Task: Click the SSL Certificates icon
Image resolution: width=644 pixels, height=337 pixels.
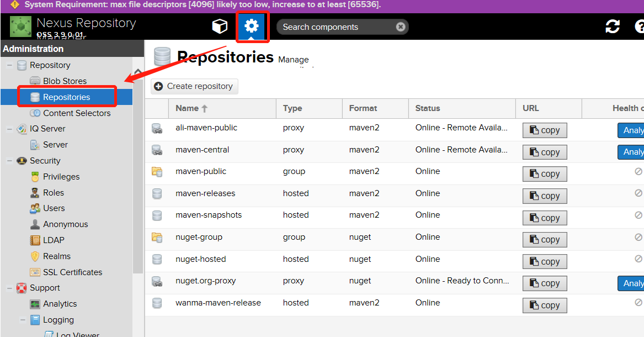Action: (x=35, y=272)
